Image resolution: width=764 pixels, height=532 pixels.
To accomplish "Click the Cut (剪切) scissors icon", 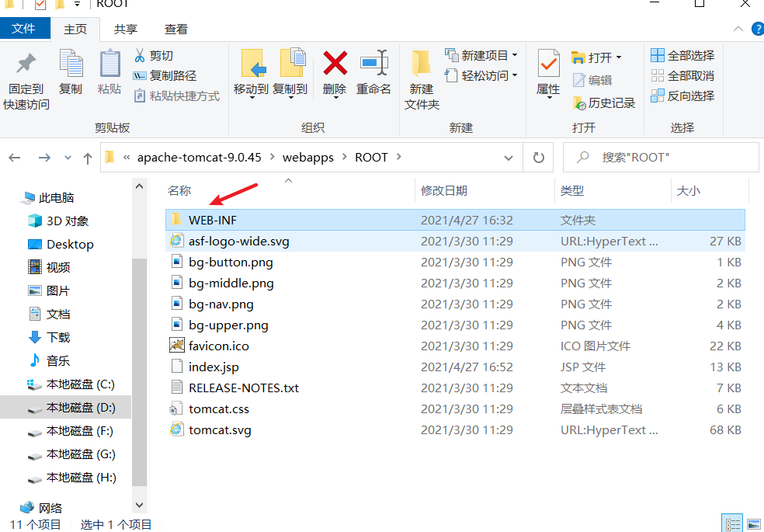I will (x=139, y=56).
